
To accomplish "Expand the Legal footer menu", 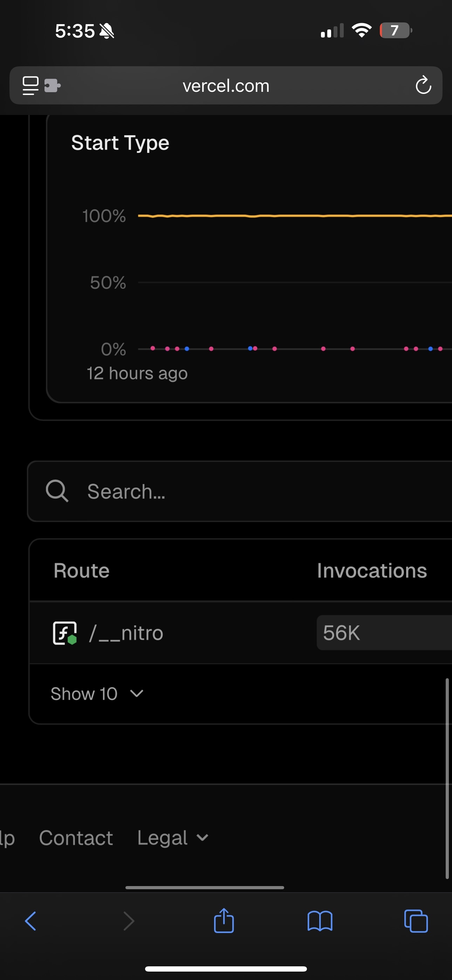I will [x=173, y=837].
